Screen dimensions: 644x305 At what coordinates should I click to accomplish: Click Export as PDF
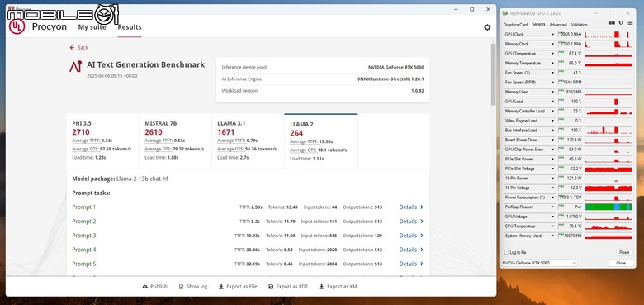coord(288,287)
